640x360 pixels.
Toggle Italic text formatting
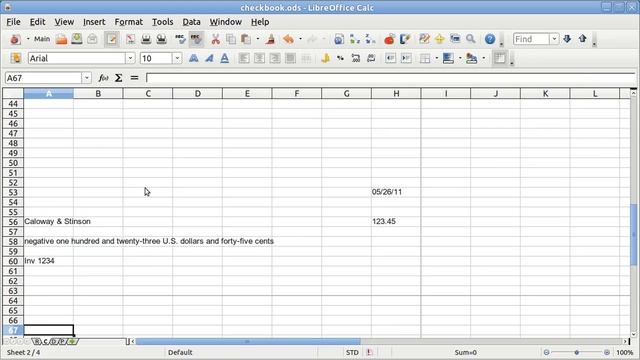click(x=209, y=58)
